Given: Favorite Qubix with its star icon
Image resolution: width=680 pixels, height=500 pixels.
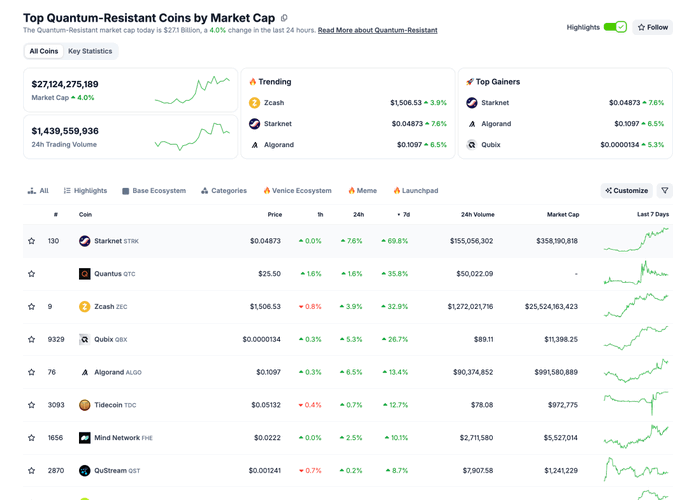Looking at the screenshot, I should [31, 339].
